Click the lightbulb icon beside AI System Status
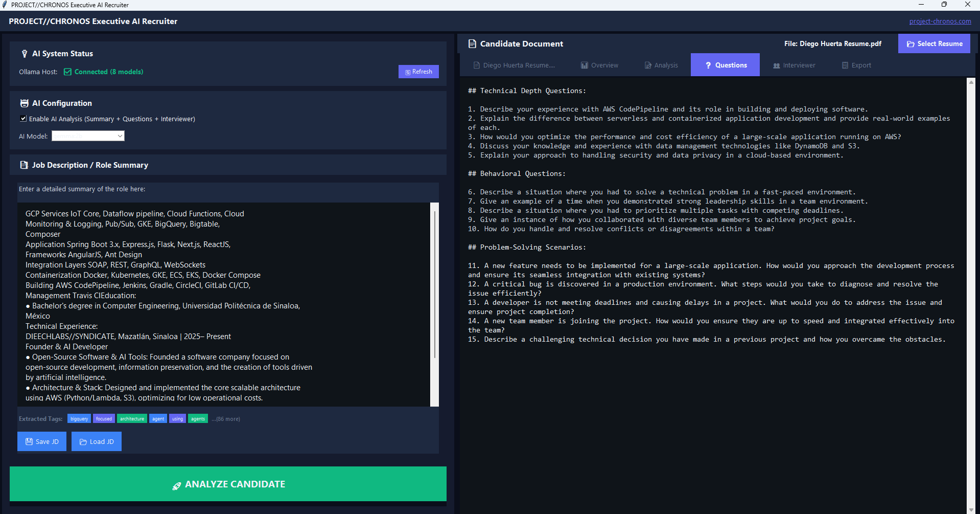 point(24,53)
